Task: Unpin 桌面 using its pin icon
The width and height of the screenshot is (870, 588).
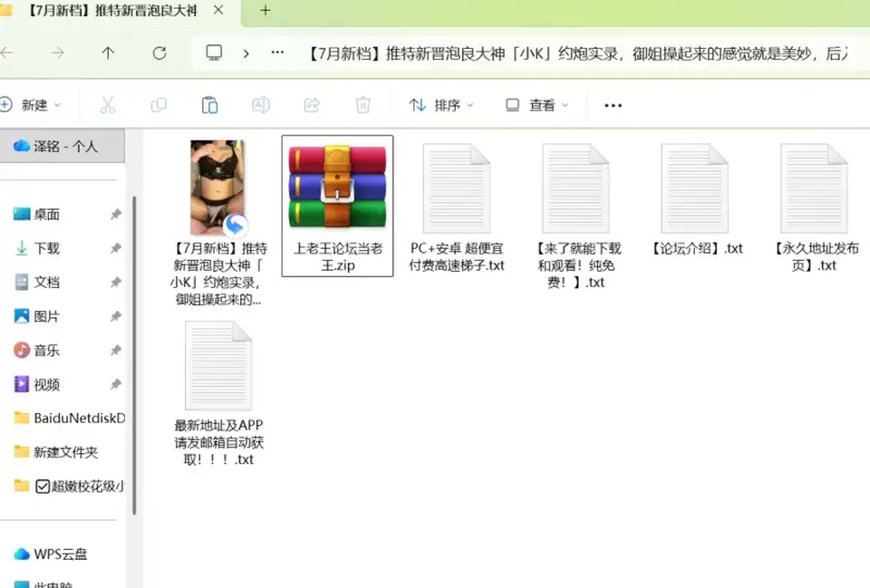Action: click(x=115, y=214)
